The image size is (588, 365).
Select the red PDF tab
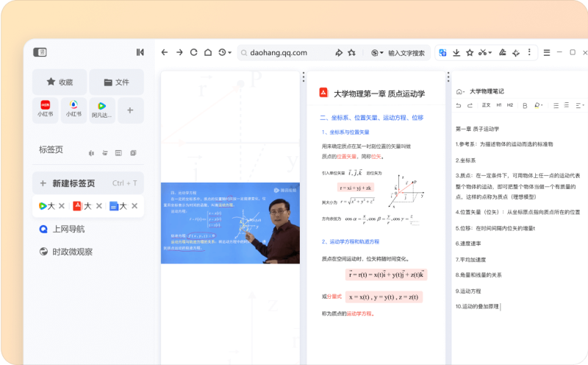pos(82,206)
